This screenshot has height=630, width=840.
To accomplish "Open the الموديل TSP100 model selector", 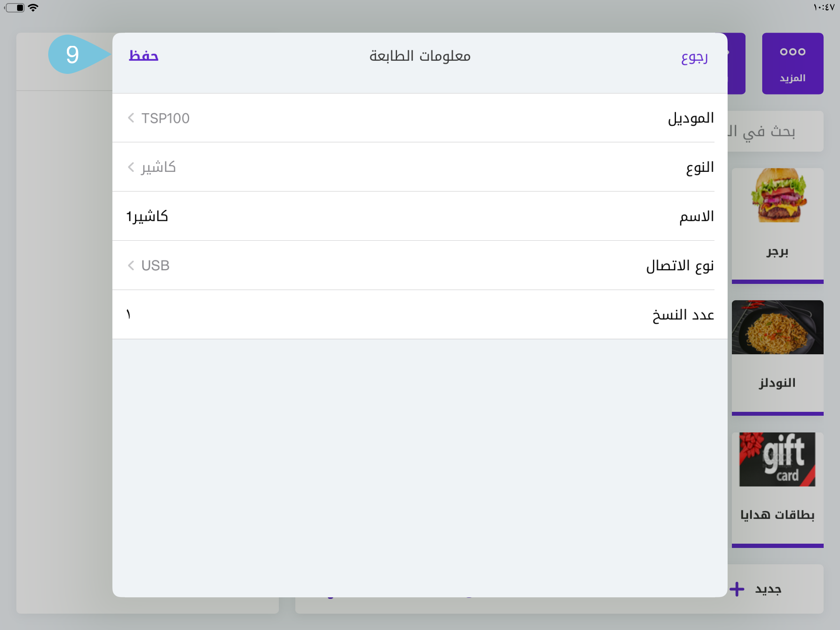I will point(420,118).
